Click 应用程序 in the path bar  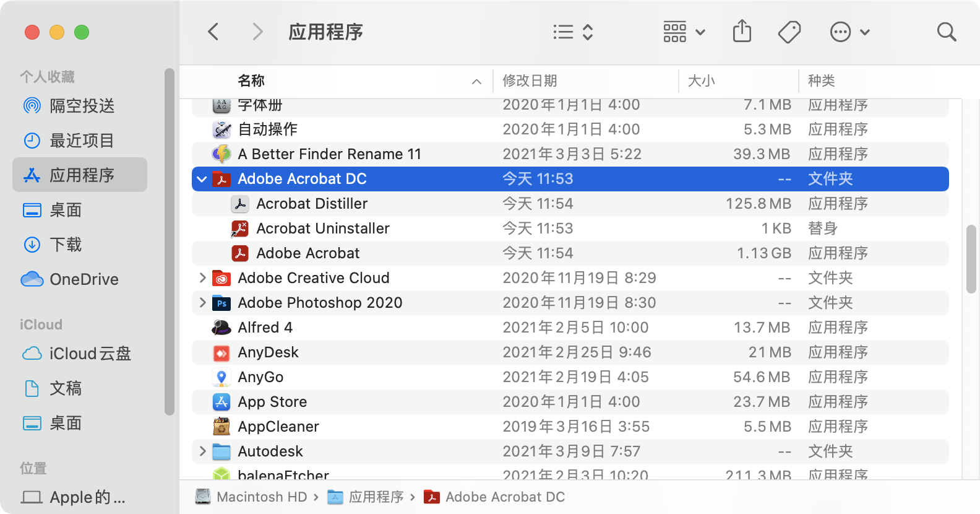click(x=365, y=497)
